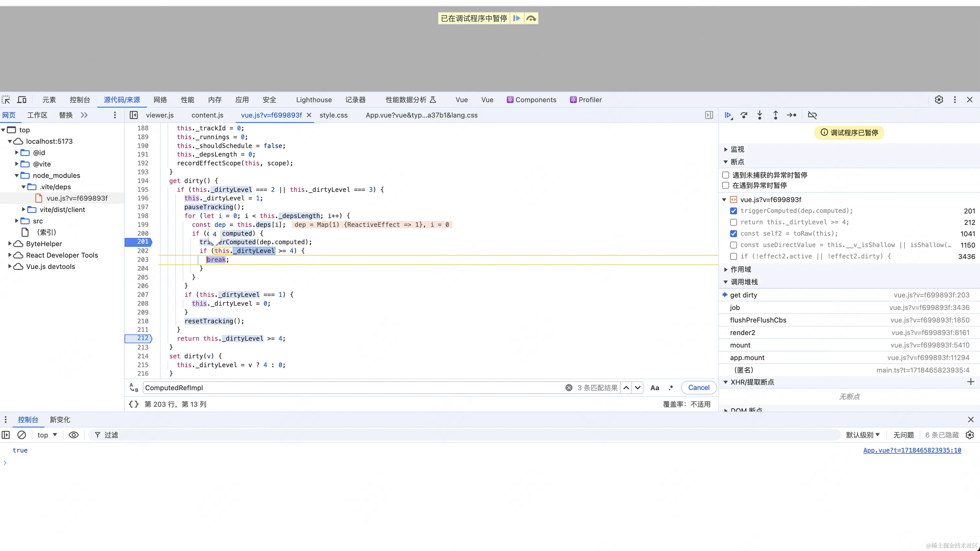Click the inspect element picker icon
Viewport: 980px width, 551px height.
pyautogui.click(x=6, y=100)
